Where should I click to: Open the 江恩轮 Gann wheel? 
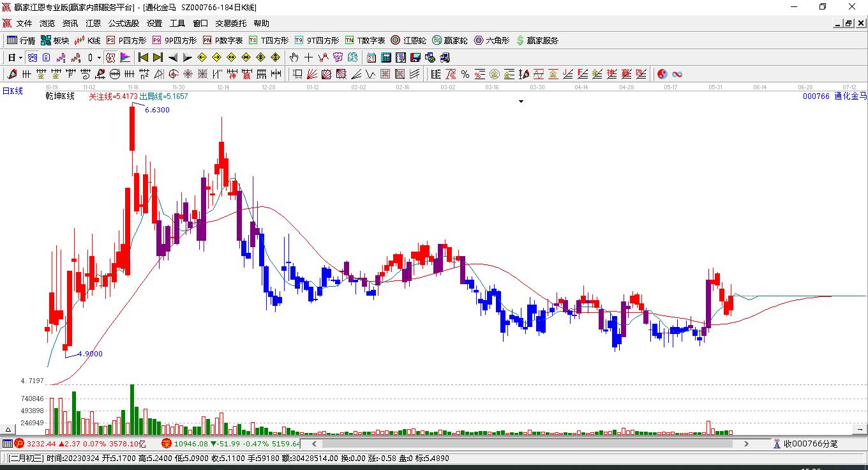tap(408, 40)
